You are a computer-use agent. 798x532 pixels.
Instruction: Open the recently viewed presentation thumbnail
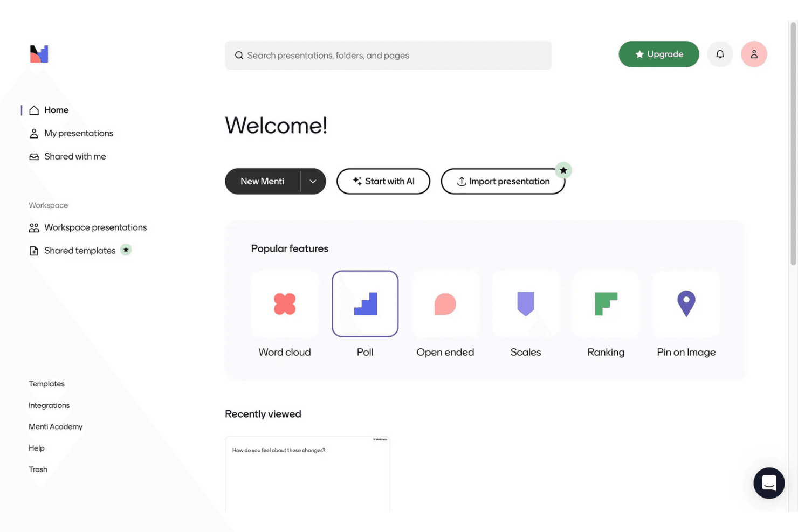tap(307, 474)
